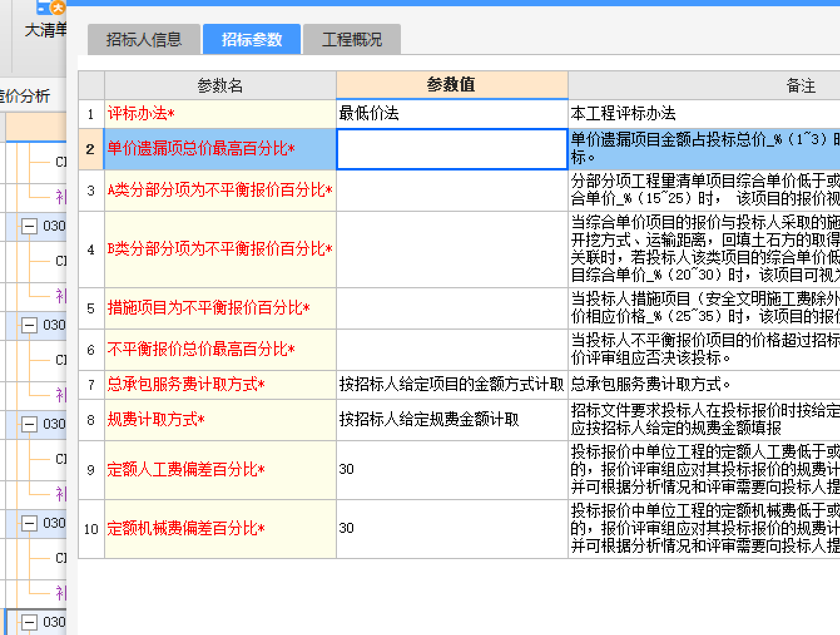Screen dimensions: 840x635
Task: Click row header number 7
Action: [x=91, y=384]
